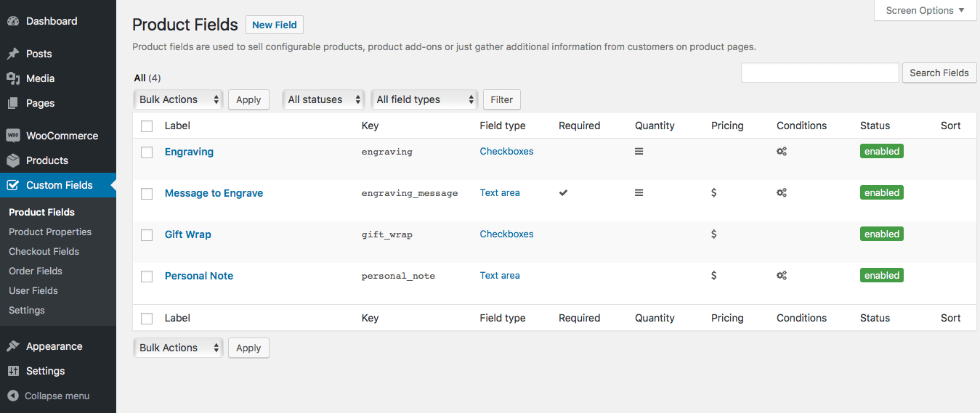Click the gift_wrap key text
The image size is (980, 413).
[x=386, y=235]
